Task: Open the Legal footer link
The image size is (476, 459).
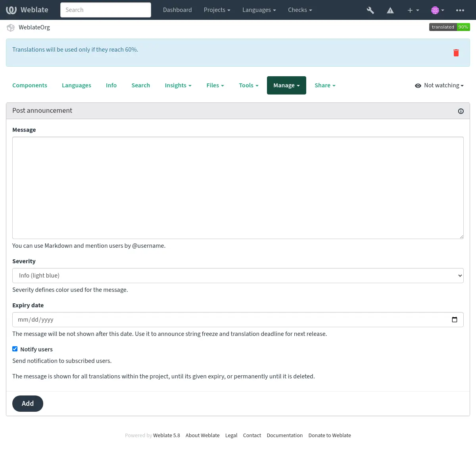Action: [x=231, y=436]
